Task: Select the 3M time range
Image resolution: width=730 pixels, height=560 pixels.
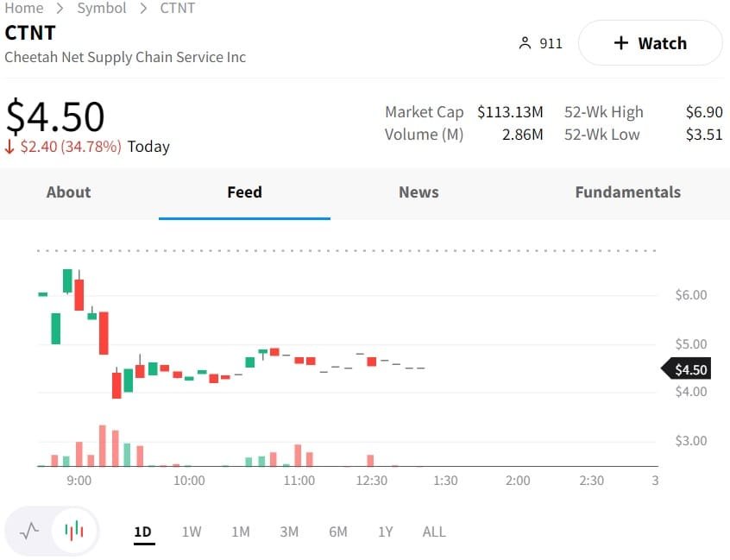Action: point(289,532)
